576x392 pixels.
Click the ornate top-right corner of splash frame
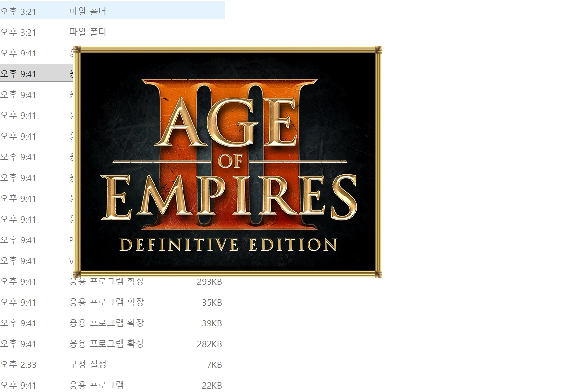coord(379,50)
